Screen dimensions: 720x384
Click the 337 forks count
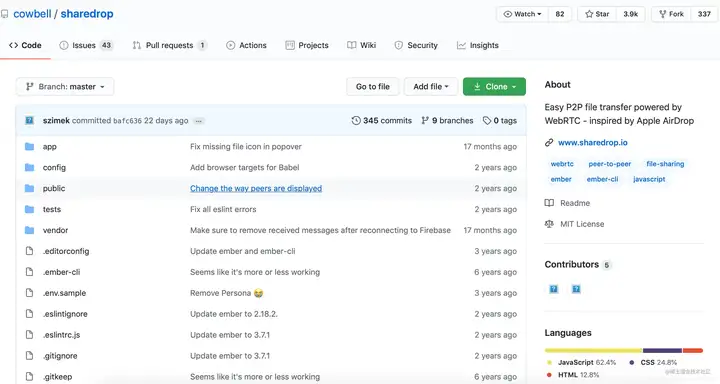[x=704, y=14]
